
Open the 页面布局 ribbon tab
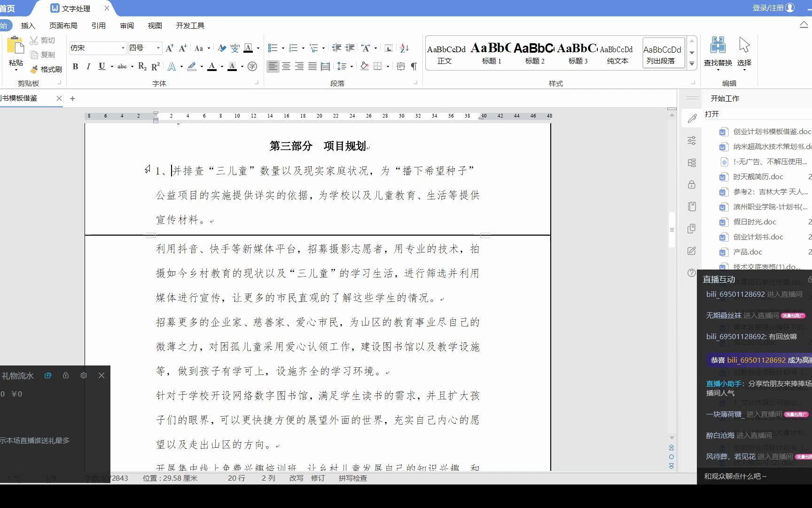pyautogui.click(x=63, y=25)
